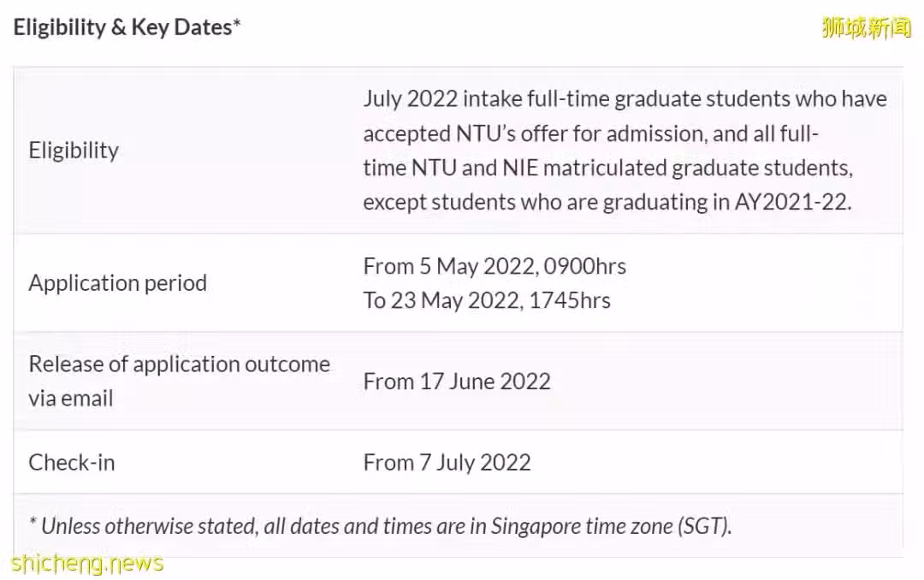Click the shicheng.news watermark text
The width and height of the screenshot is (924, 580).
[87, 564]
